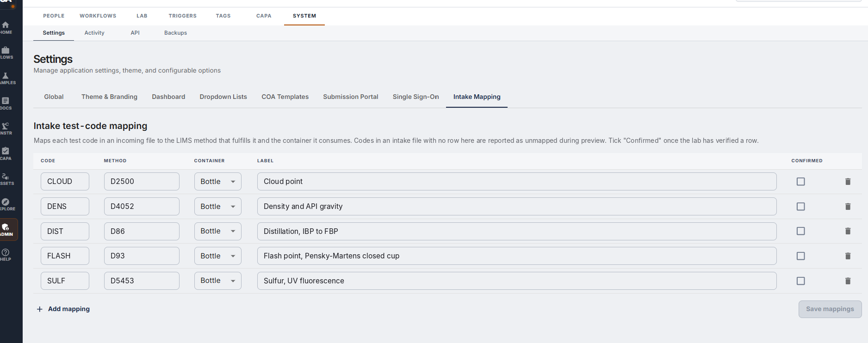The image size is (868, 343).
Task: Tick Confirmed for the DIST row
Action: [x=800, y=231]
